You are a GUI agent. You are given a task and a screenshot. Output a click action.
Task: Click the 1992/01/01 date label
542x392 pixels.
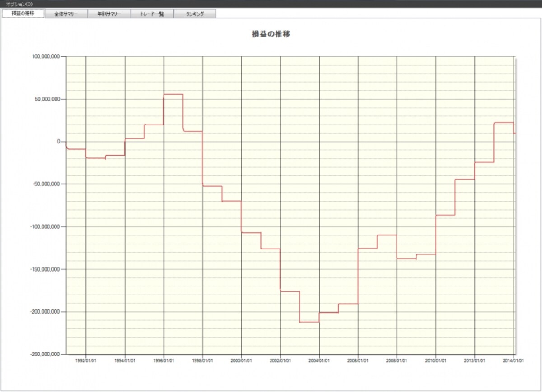(86, 361)
